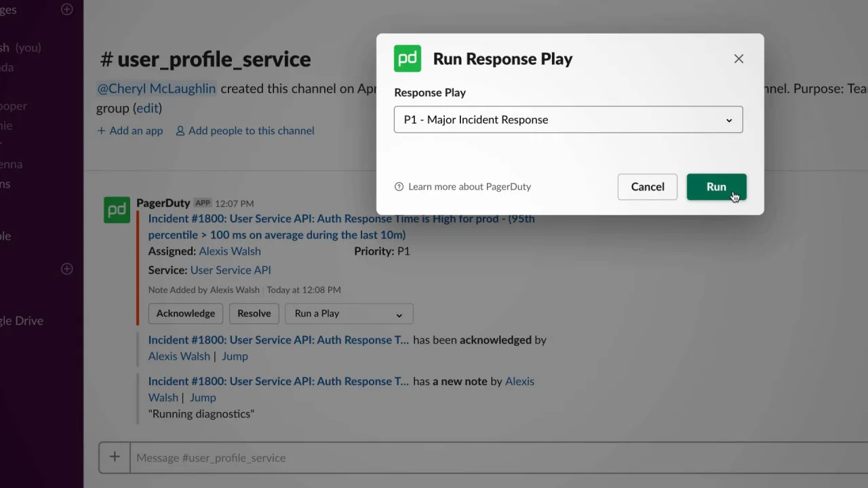The width and height of the screenshot is (868, 488).
Task: Click the #user_profile_service channel title
Action: pyautogui.click(x=205, y=59)
